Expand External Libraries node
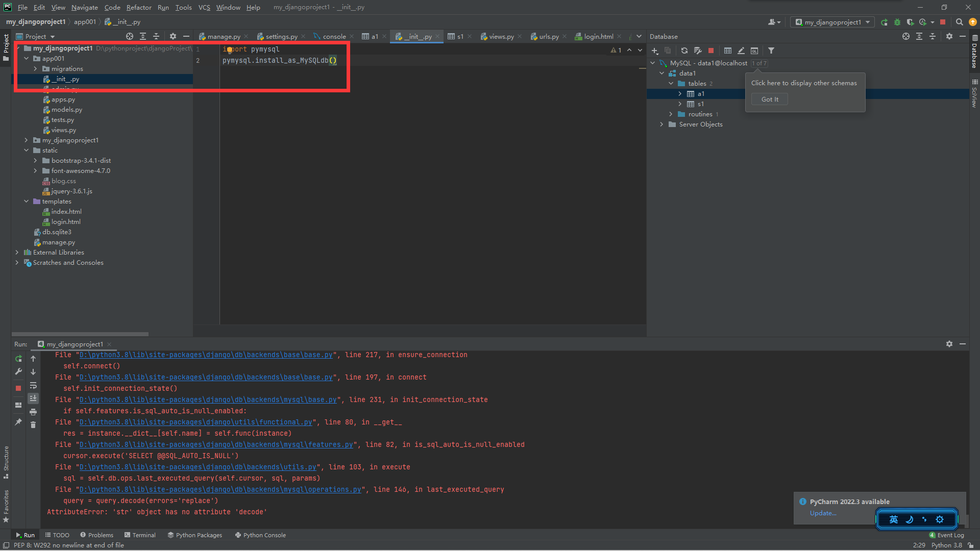 pos(17,253)
